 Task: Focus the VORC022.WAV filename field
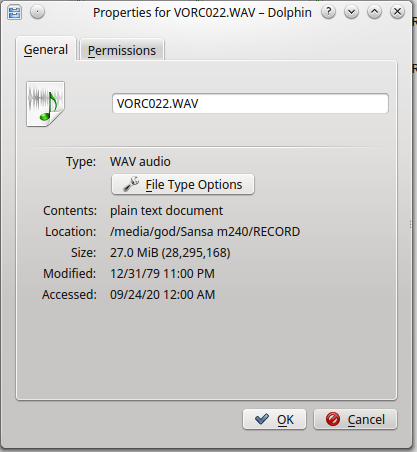point(250,103)
